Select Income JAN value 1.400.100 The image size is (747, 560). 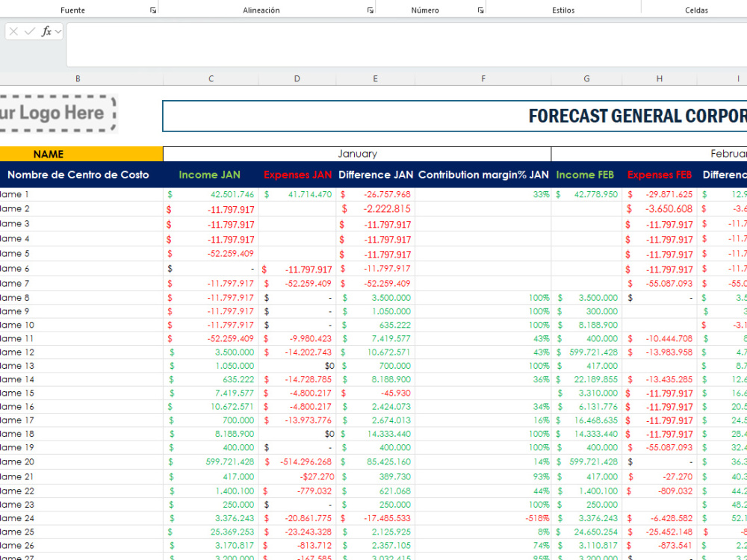(x=211, y=491)
